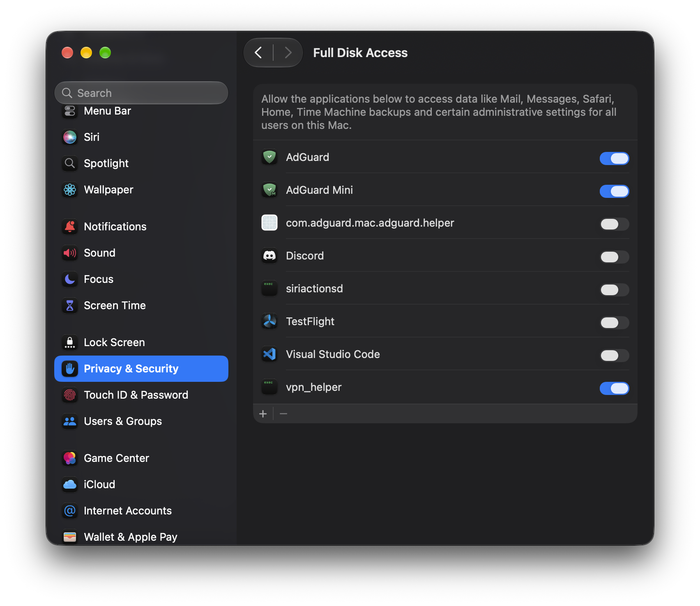Screen dimensions: 700x606
Task: Click the settings Search field
Action: click(141, 93)
